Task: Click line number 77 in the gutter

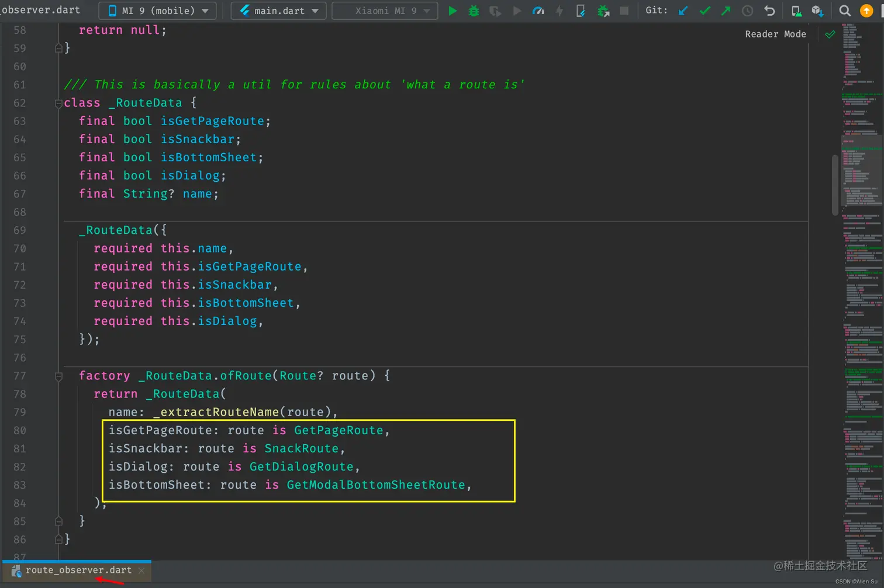Action: tap(19, 376)
